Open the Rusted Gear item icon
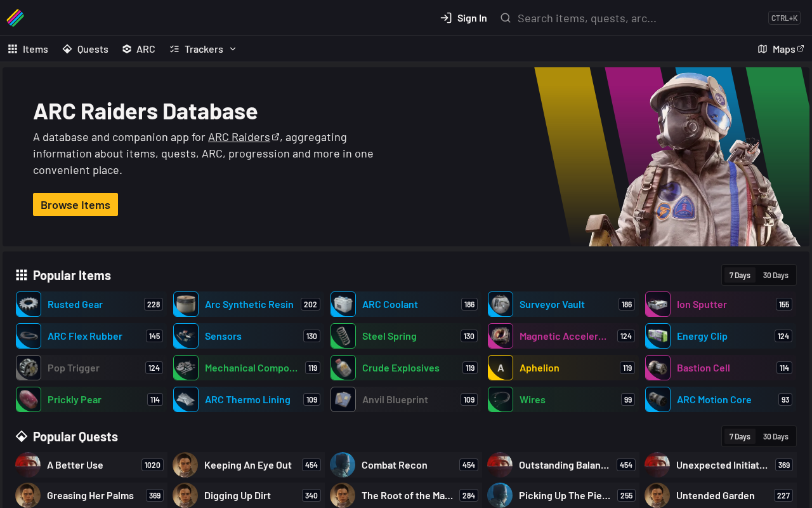This screenshot has height=508, width=812. (x=29, y=304)
